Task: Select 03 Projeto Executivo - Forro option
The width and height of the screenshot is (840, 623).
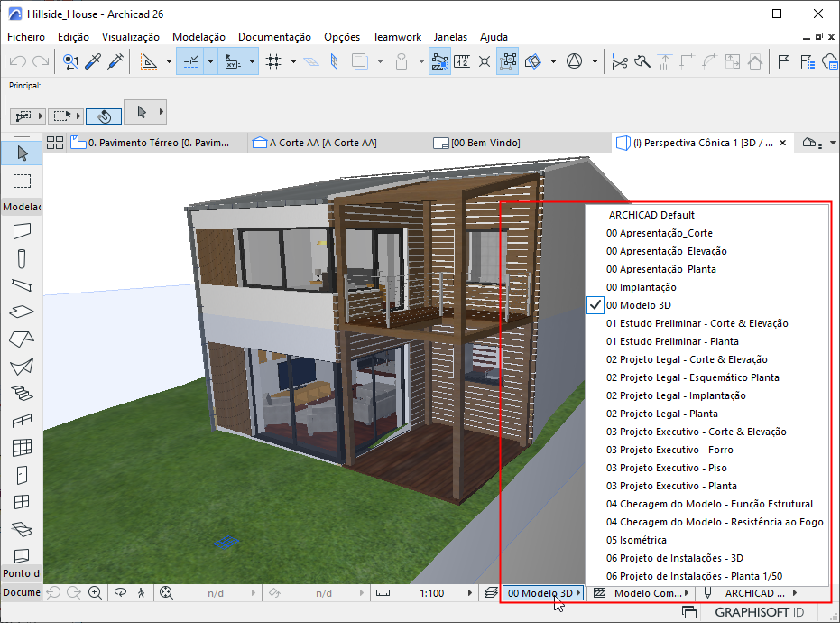Action: coord(669,450)
